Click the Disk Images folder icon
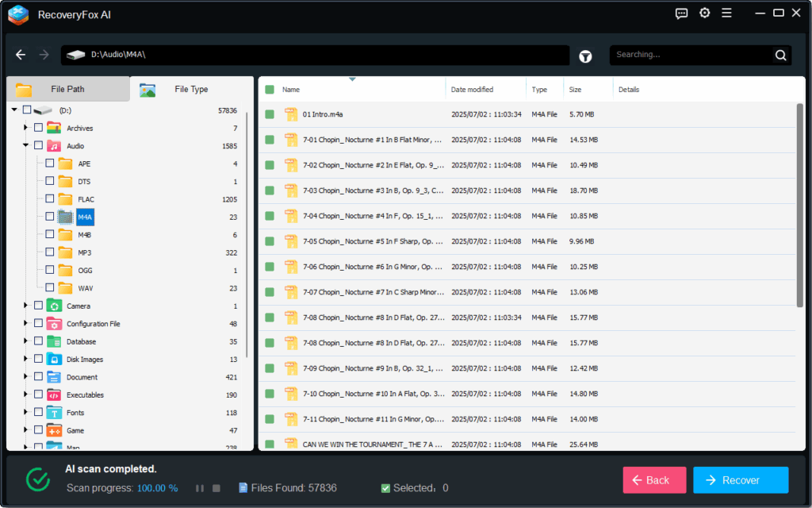 [x=54, y=360]
